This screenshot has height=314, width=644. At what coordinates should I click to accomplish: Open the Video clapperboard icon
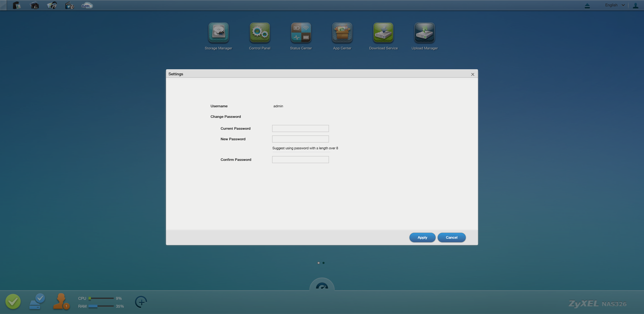[x=69, y=5]
